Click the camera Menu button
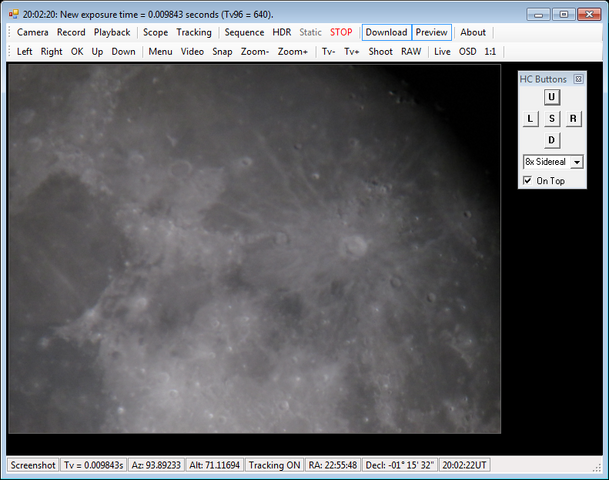Screen dimensions: 609x480 [x=160, y=52]
